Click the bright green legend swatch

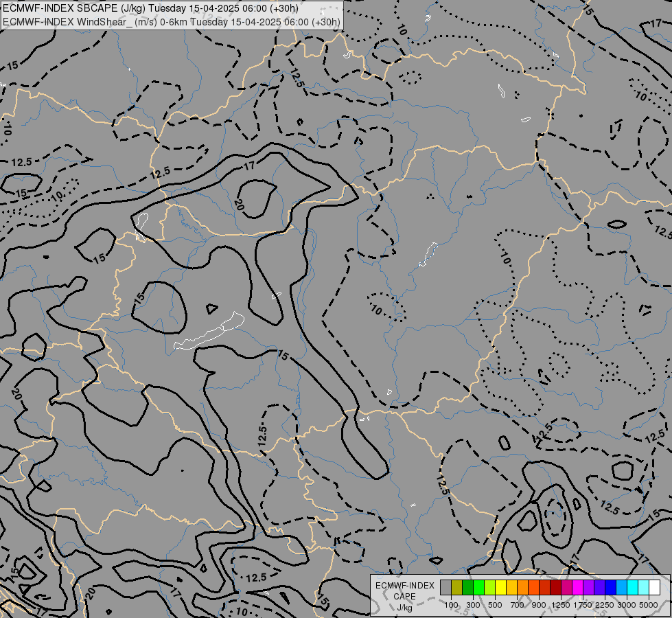[478, 587]
